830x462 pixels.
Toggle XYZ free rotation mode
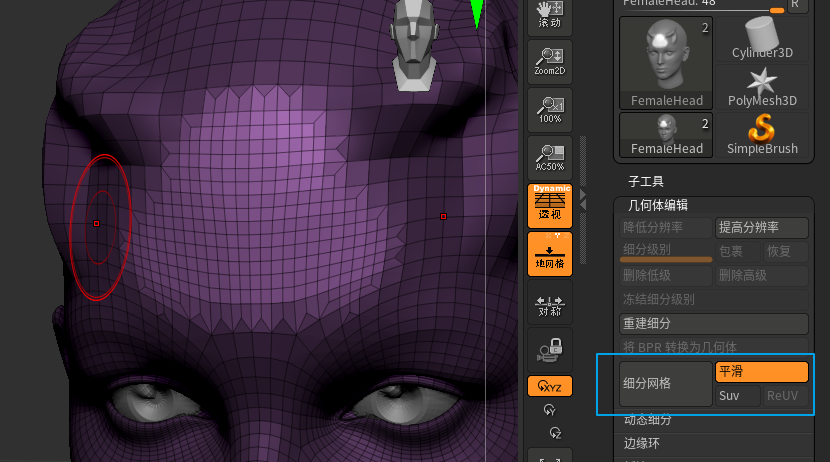pyautogui.click(x=549, y=386)
